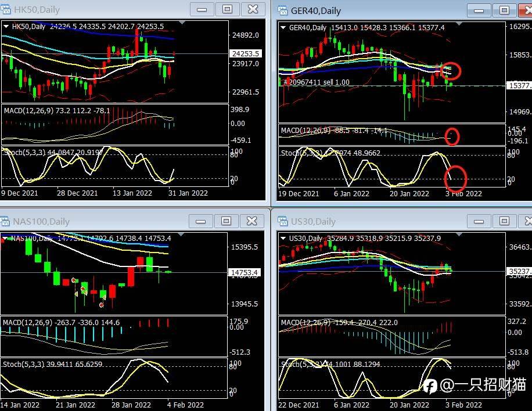Select the red circle on GER40 Stoch panel

455,178
